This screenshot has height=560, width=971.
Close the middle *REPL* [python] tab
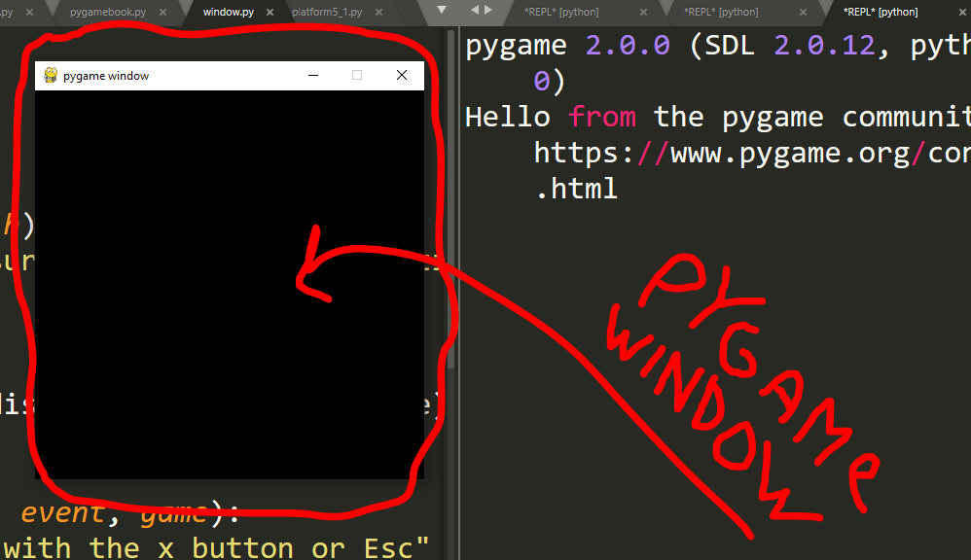pyautogui.click(x=801, y=12)
